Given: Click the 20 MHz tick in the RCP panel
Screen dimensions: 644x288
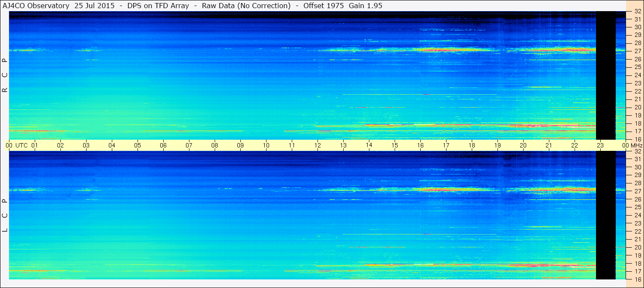Looking at the screenshot, I should 638,107.
